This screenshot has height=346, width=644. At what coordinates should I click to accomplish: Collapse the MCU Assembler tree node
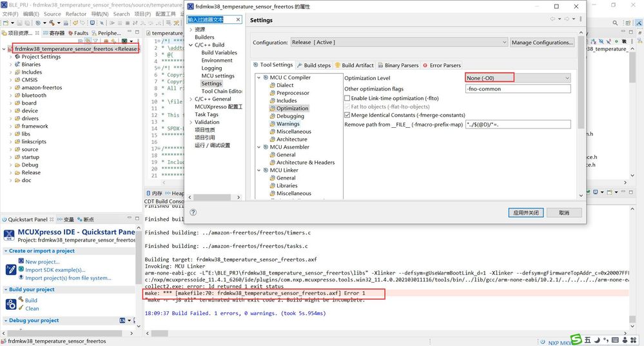259,147
